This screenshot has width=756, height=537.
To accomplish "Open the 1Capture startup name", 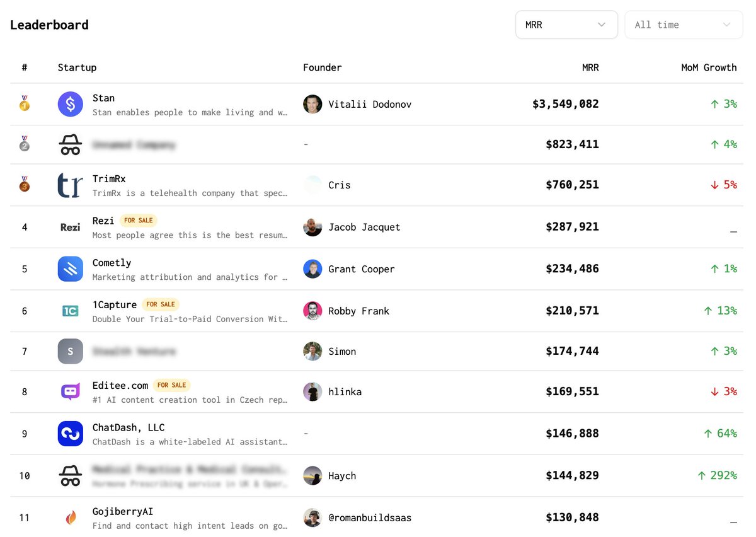I will pos(115,304).
